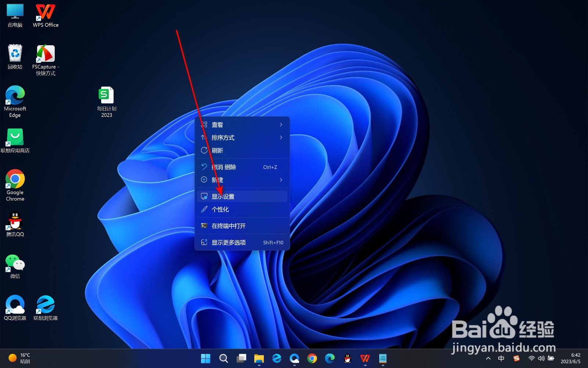Expand the 排序方式 submenu arrow
Image resolution: width=588 pixels, height=368 pixels.
[x=281, y=138]
